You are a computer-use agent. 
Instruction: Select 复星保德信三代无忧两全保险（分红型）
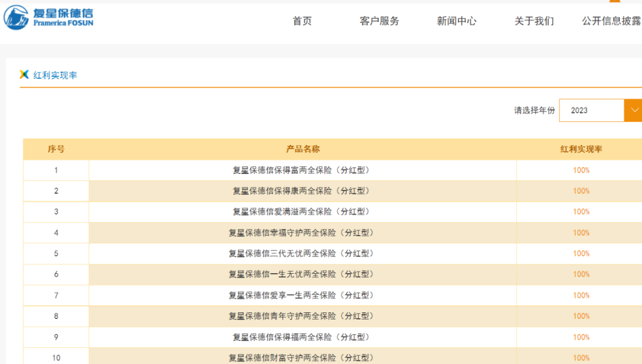(x=303, y=254)
